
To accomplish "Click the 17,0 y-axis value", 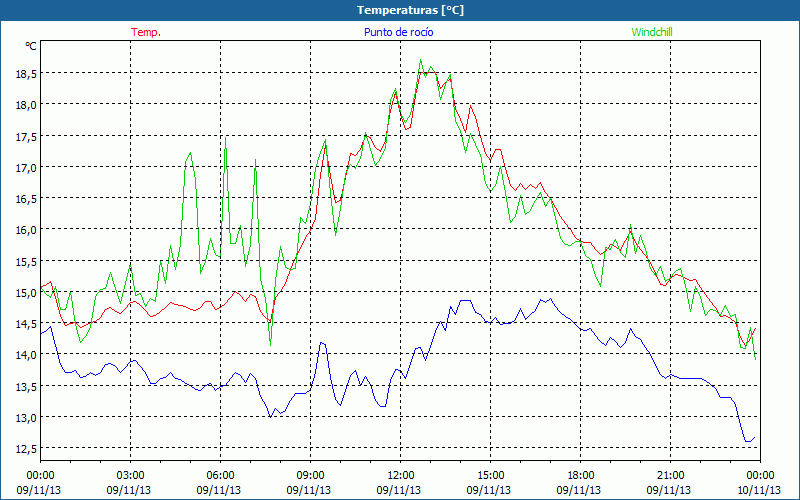I will coord(26,167).
